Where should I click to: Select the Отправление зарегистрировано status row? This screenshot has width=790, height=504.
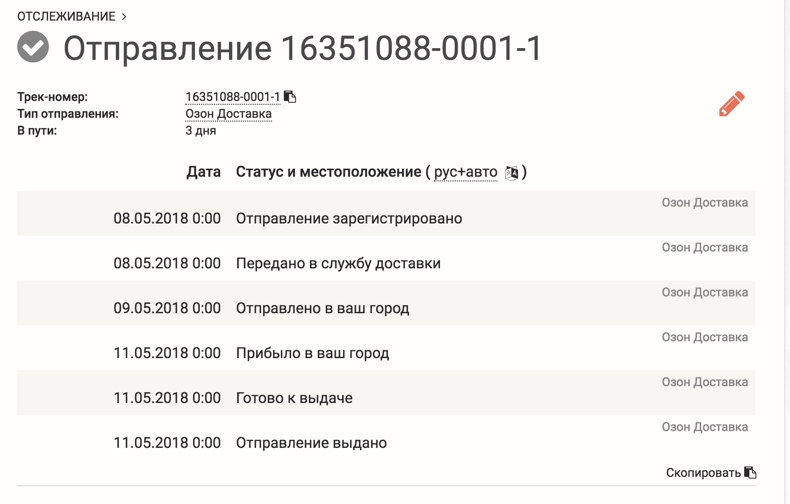[386, 213]
